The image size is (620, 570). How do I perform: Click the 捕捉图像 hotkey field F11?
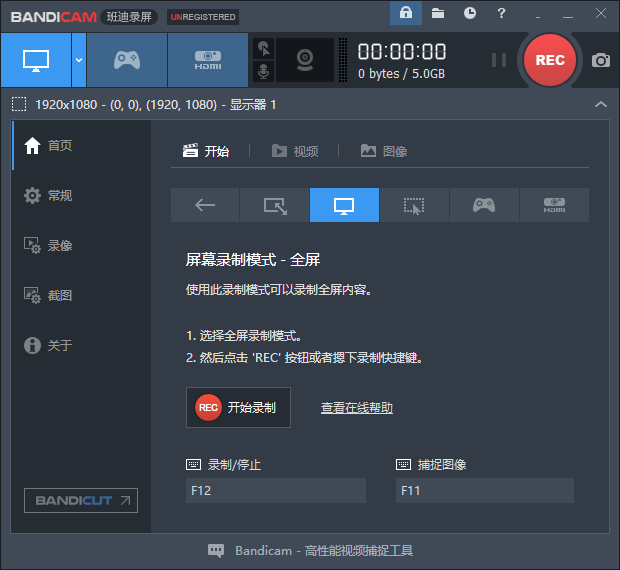(x=485, y=491)
